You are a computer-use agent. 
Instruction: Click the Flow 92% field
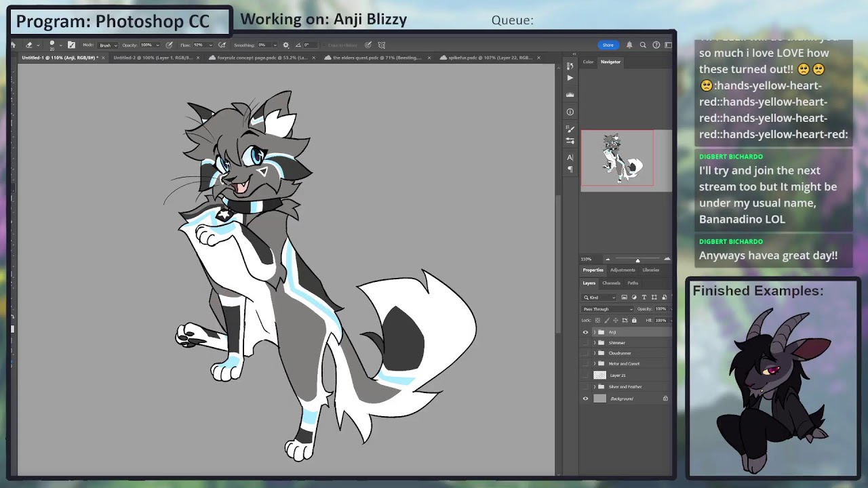pos(202,45)
